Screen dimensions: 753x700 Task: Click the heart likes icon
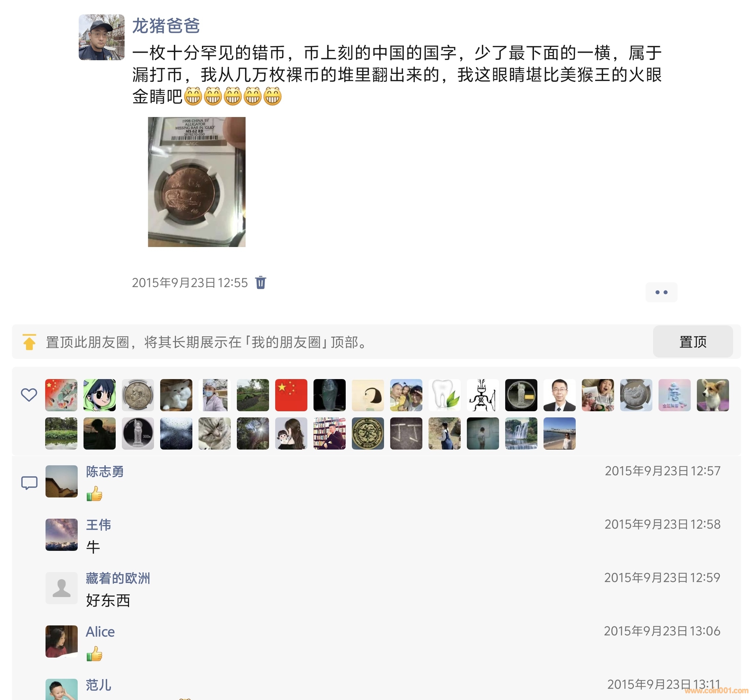pos(29,395)
